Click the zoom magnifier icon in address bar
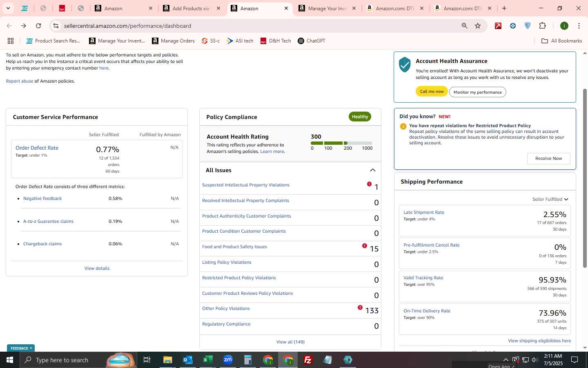This screenshot has width=588, height=368. pyautogui.click(x=464, y=26)
